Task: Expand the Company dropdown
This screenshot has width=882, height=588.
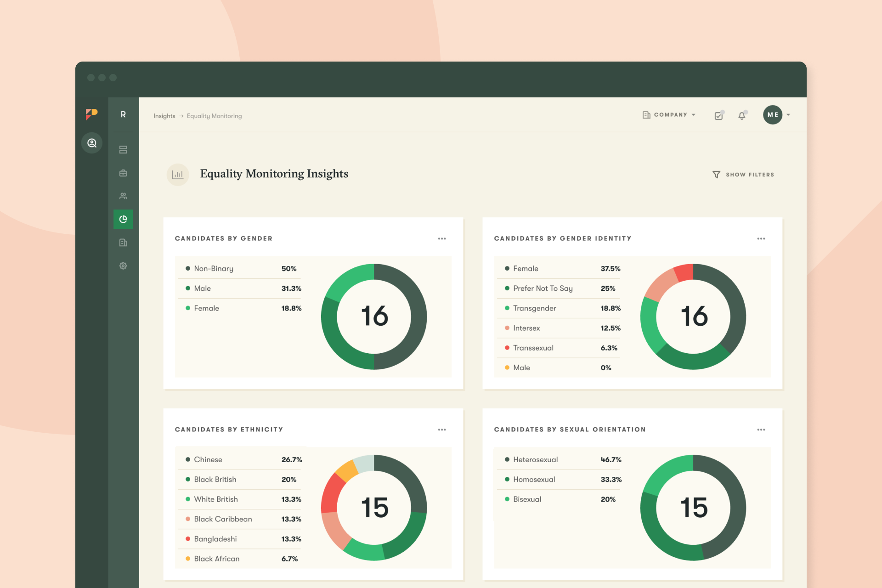Action: (669, 115)
